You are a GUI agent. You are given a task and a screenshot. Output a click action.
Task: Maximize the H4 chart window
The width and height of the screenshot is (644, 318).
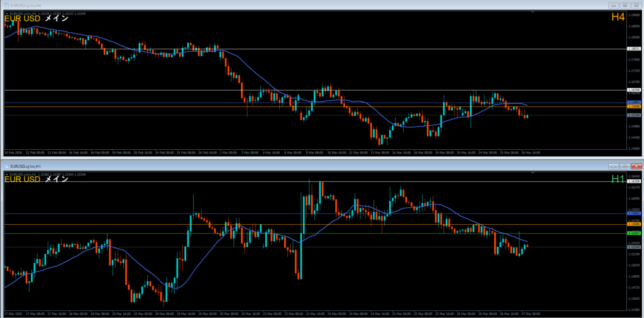[x=624, y=5]
